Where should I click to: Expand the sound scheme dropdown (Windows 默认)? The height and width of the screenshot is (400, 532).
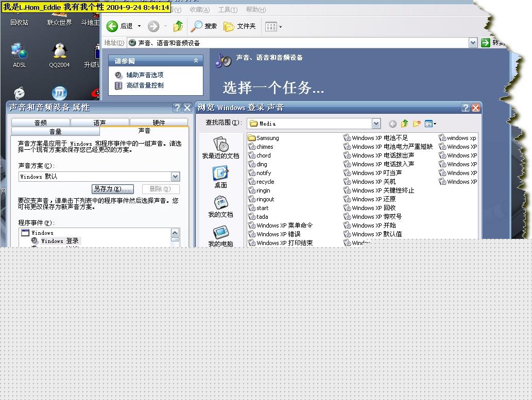tap(175, 177)
